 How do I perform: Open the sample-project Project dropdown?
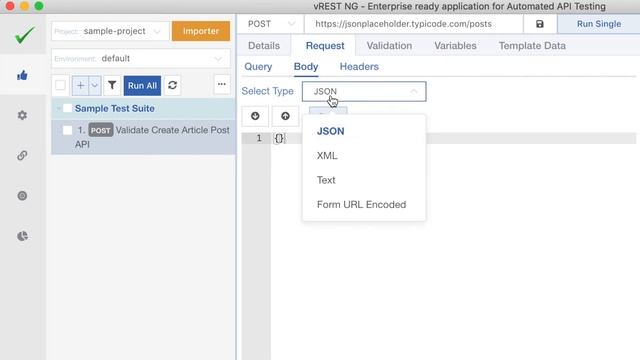pyautogui.click(x=110, y=31)
